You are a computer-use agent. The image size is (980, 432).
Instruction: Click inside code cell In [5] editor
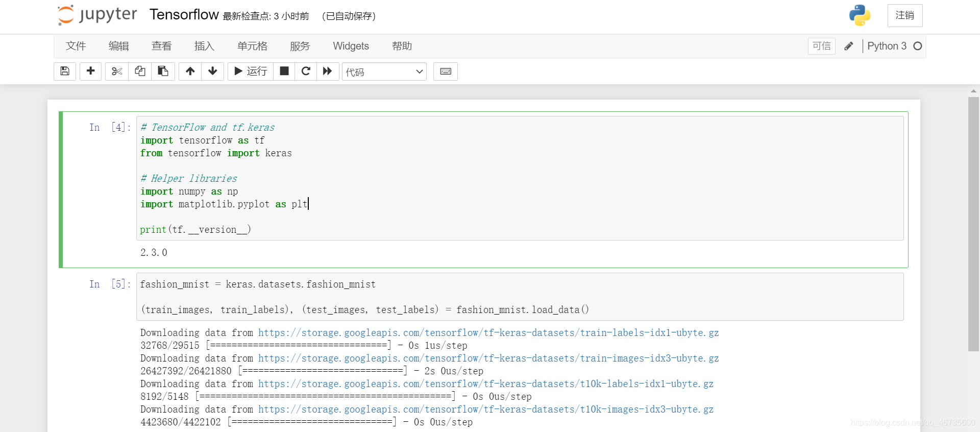(520, 297)
